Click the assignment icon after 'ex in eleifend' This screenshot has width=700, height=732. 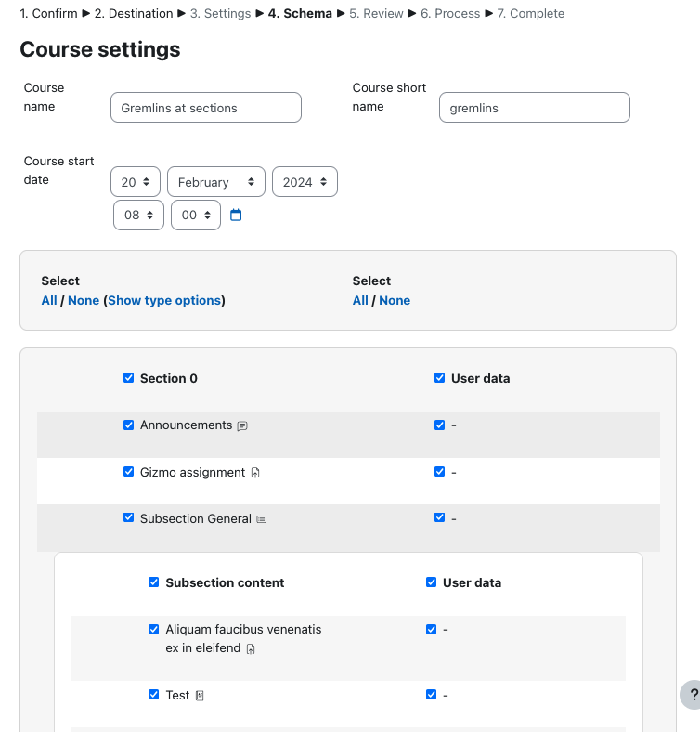(x=251, y=649)
